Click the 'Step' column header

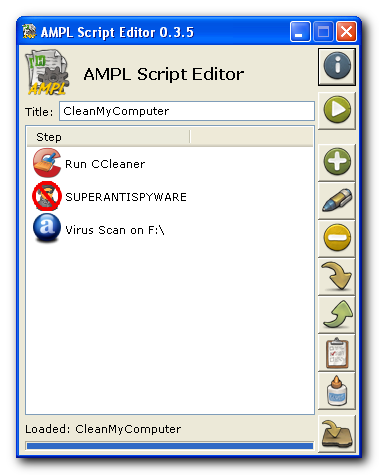click(x=108, y=137)
